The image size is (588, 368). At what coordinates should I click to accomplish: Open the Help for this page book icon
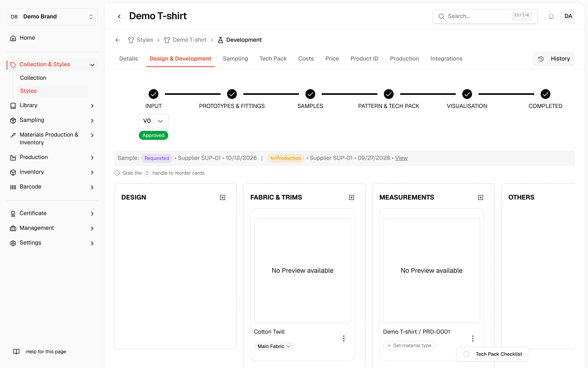point(16,351)
